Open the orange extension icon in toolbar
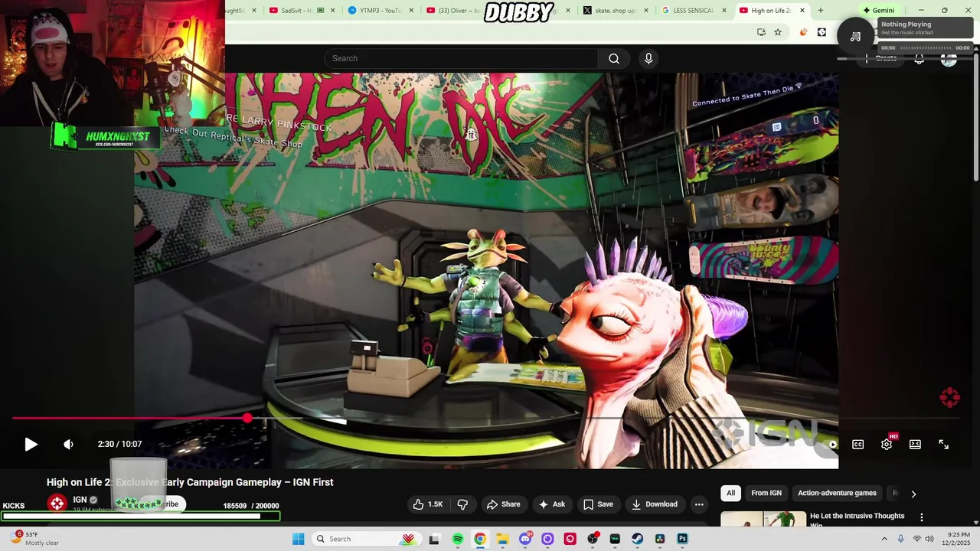Screen dimensions: 980x551 coord(803,32)
